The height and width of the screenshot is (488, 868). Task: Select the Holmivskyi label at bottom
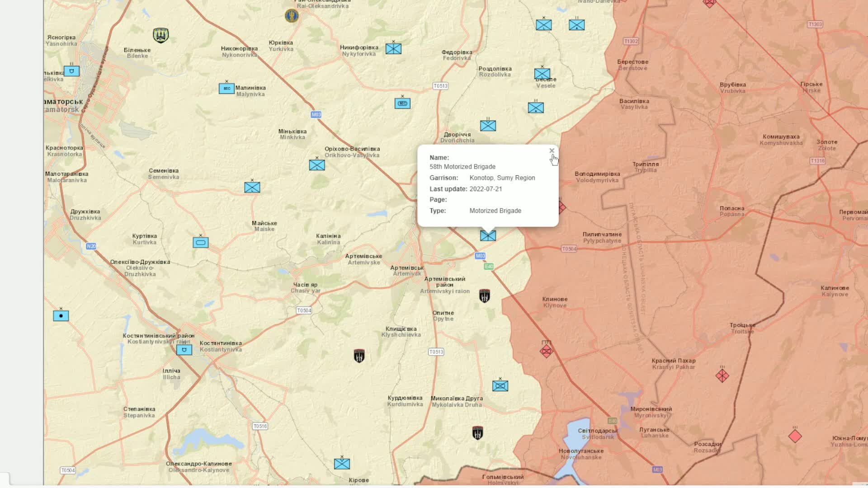[x=503, y=480]
